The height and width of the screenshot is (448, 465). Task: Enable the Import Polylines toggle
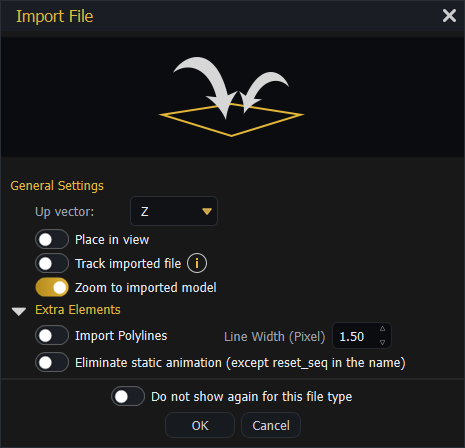(52, 335)
